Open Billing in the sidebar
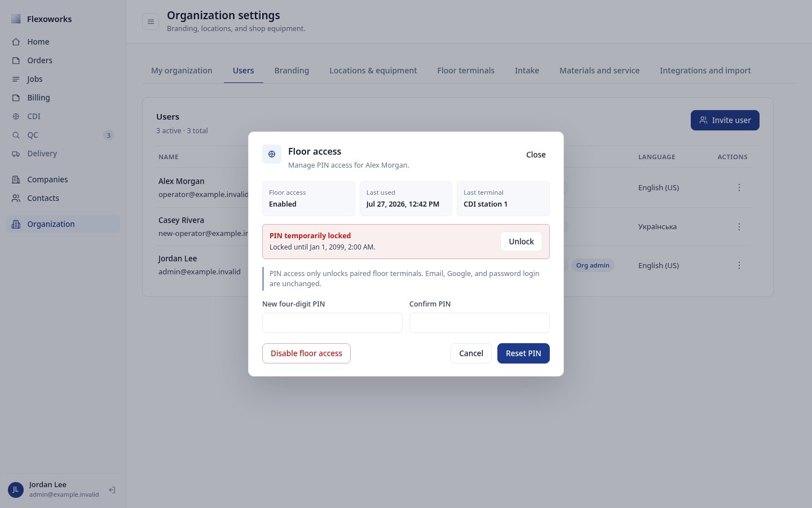The image size is (812, 508). 63,98
